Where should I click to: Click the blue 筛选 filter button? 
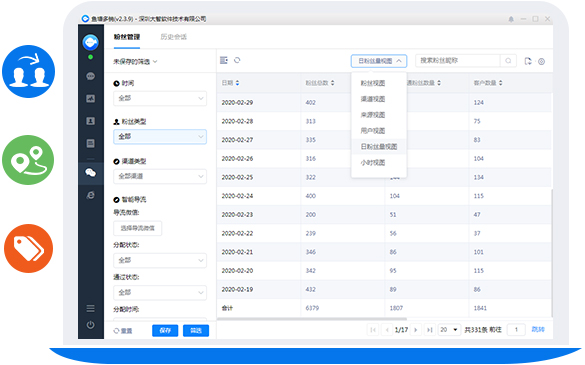coord(196,331)
